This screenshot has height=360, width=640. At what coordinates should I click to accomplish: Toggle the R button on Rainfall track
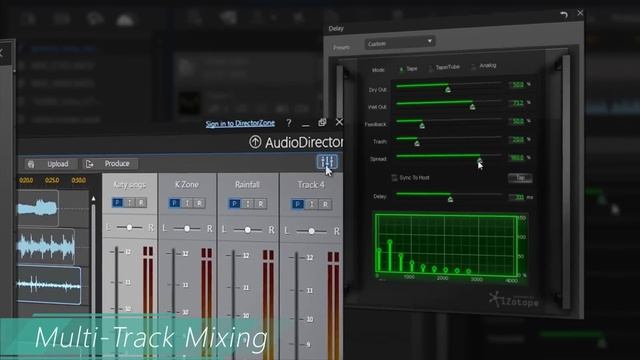coord(260,203)
